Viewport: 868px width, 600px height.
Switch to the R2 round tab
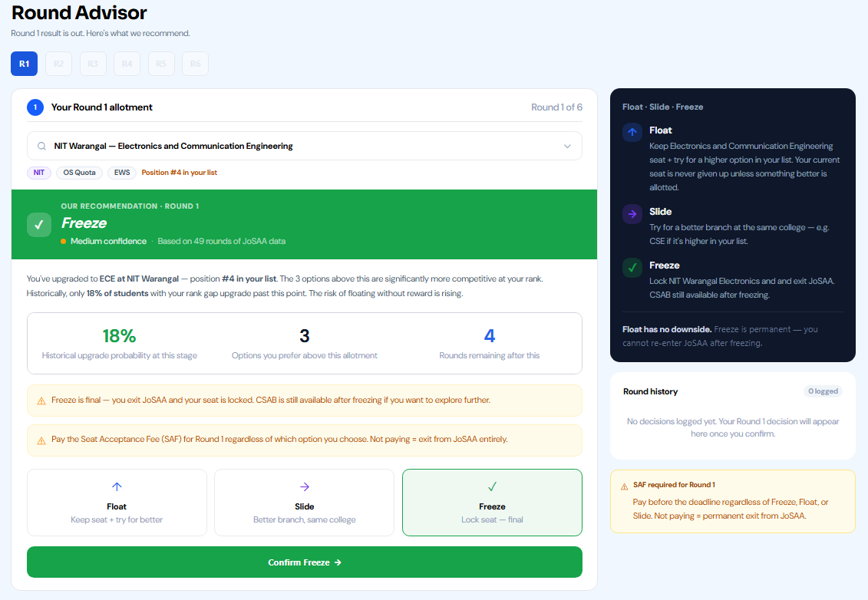pos(58,64)
